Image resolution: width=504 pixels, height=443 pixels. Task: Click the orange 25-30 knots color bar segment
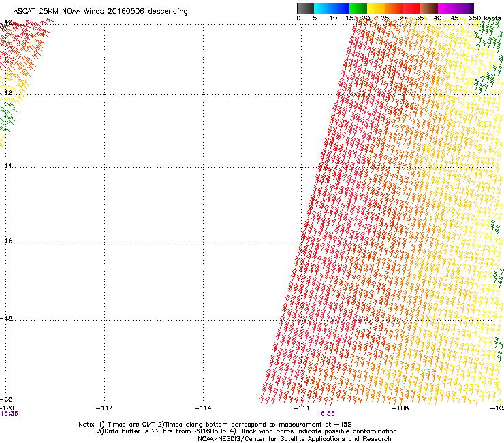pos(394,8)
